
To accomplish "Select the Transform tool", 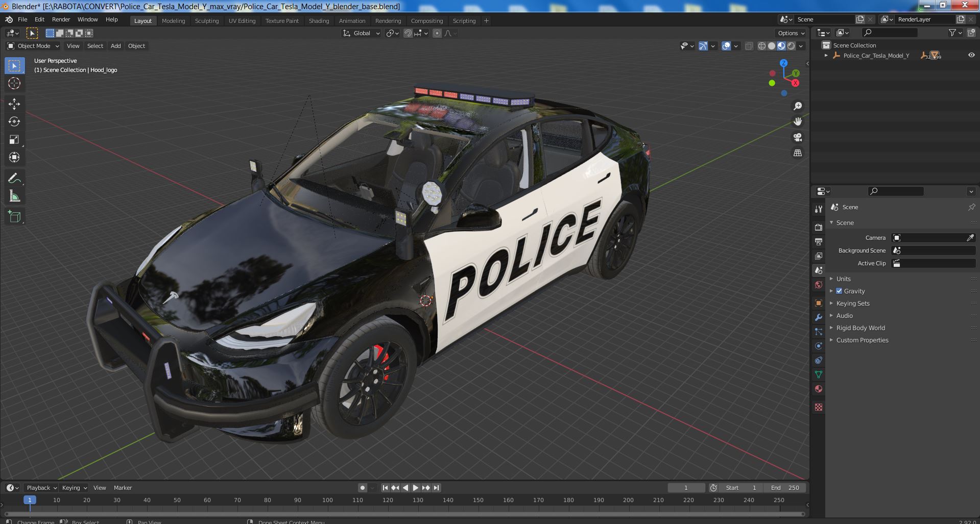I will coord(14,157).
